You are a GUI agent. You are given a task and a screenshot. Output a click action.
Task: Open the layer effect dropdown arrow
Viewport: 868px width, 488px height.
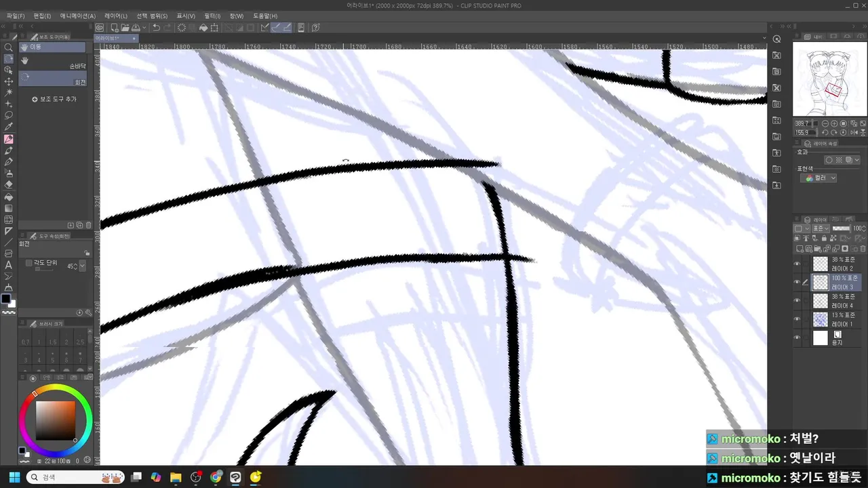pos(857,160)
